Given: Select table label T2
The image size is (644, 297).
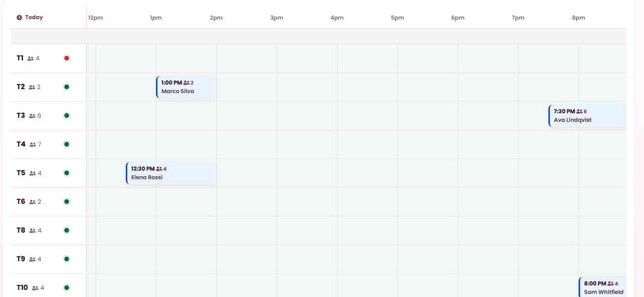Looking at the screenshot, I should [21, 87].
